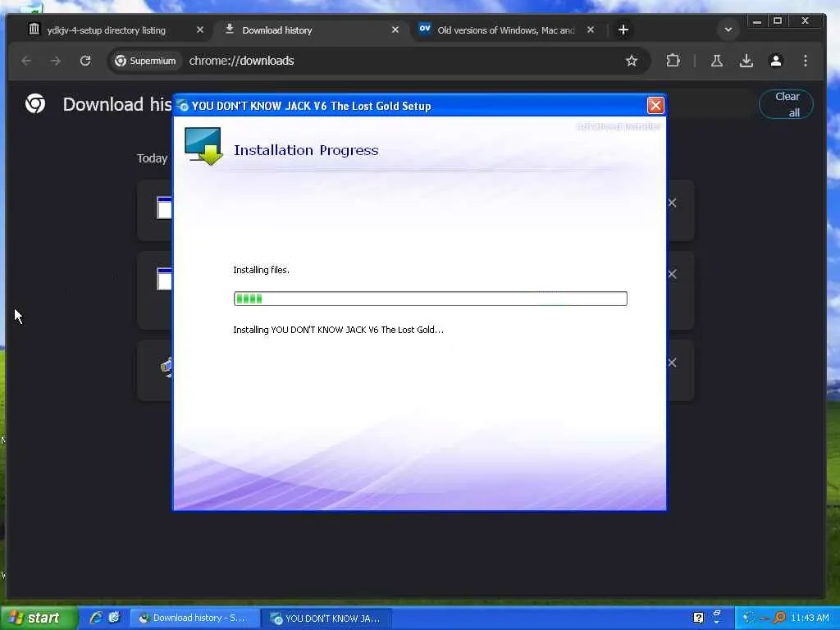Open the Windows Start menu
Screen dimensions: 840x630
point(39,618)
